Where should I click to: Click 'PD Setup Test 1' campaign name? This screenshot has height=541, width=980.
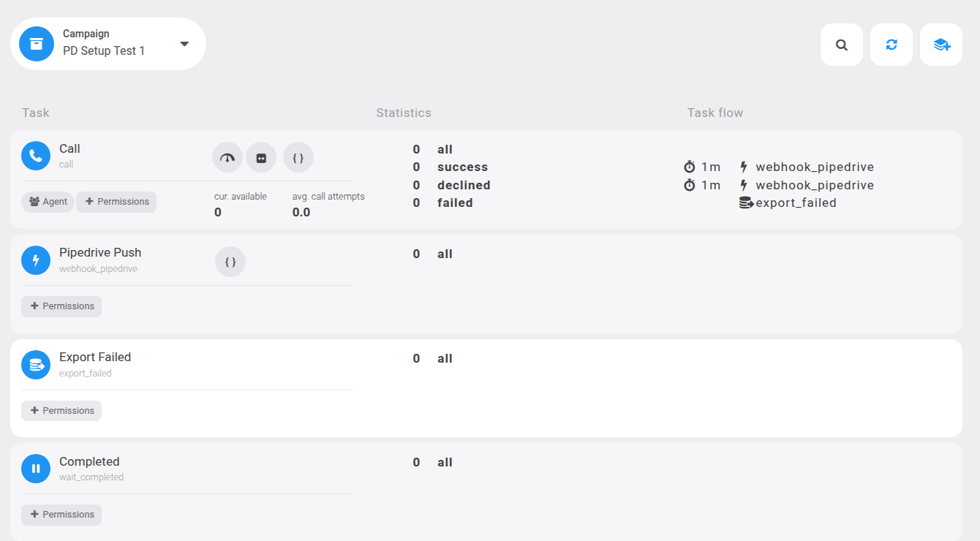pos(104,51)
